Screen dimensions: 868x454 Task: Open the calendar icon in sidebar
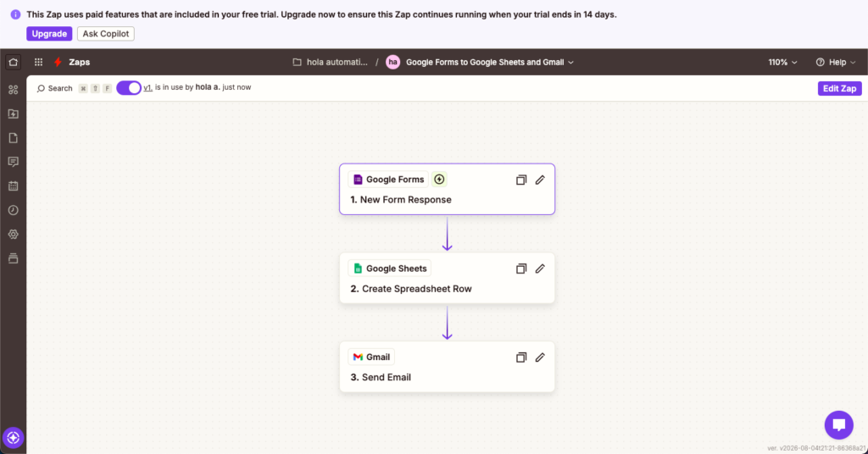pos(14,185)
